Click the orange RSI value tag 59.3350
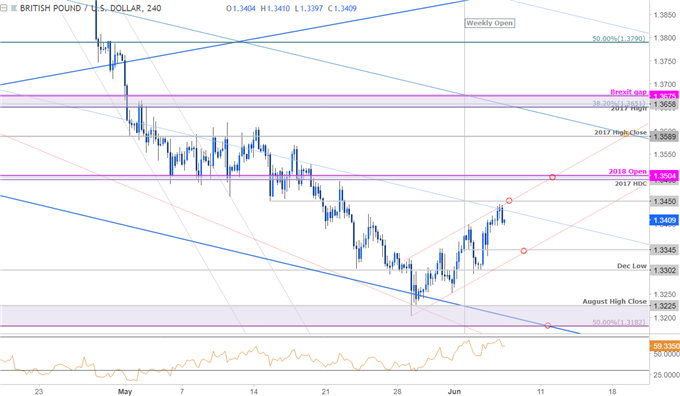 click(x=665, y=346)
